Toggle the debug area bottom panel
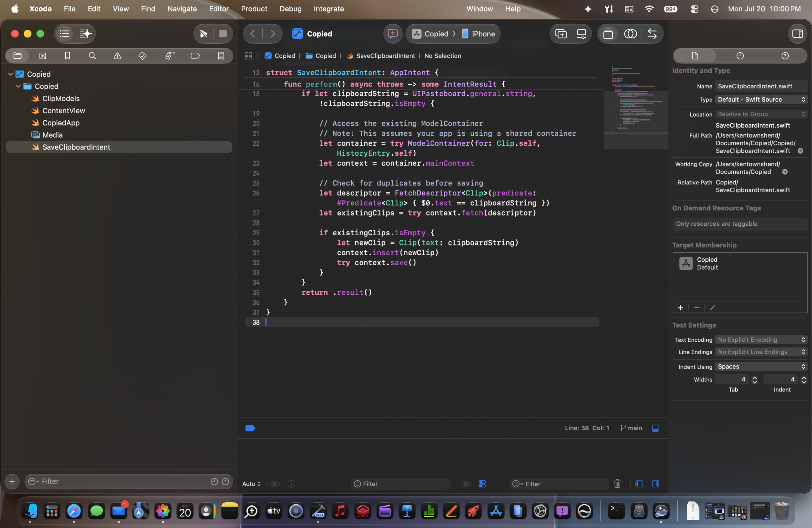812x528 pixels. 655,428
